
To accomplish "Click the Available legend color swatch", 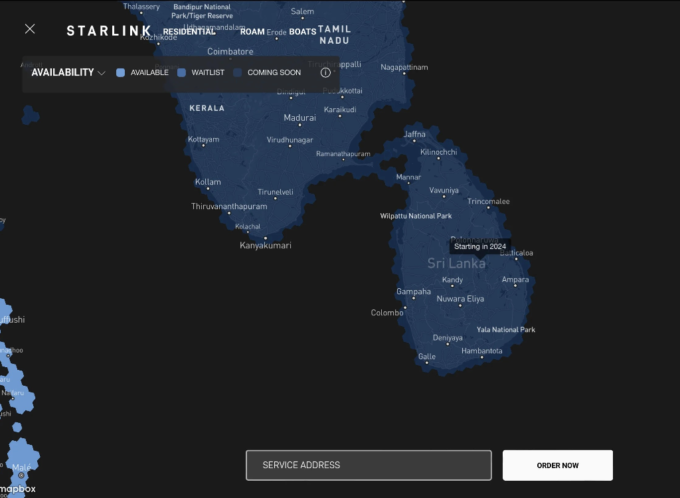I will (x=121, y=73).
